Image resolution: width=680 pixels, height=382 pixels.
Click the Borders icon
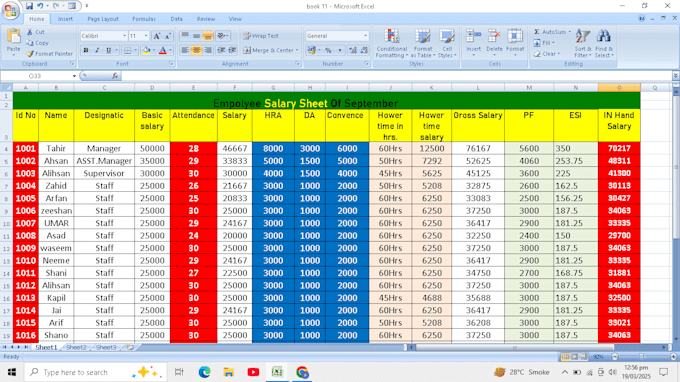127,50
